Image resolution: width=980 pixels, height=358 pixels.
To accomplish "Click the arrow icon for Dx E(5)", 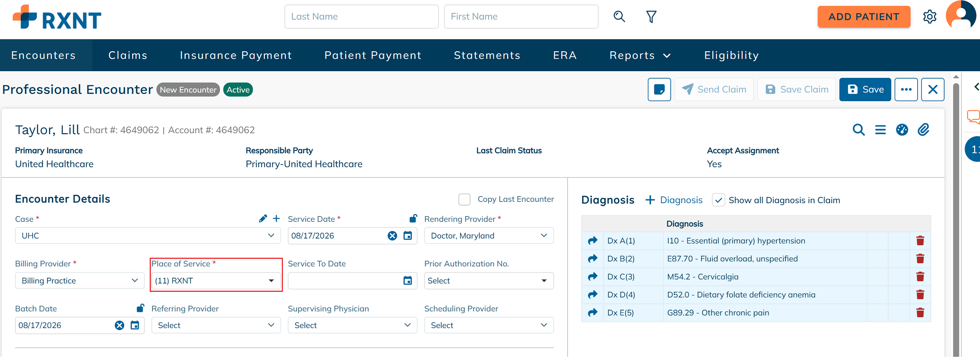I will [x=593, y=313].
